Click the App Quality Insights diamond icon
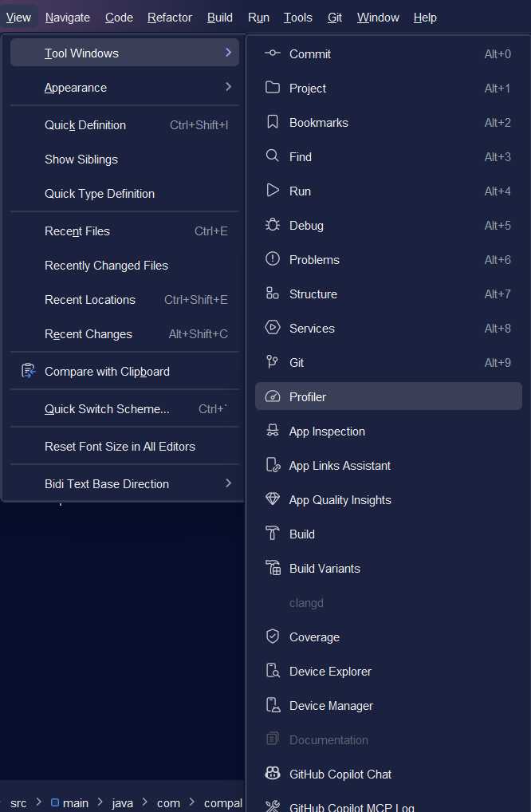This screenshot has width=531, height=812. click(273, 499)
